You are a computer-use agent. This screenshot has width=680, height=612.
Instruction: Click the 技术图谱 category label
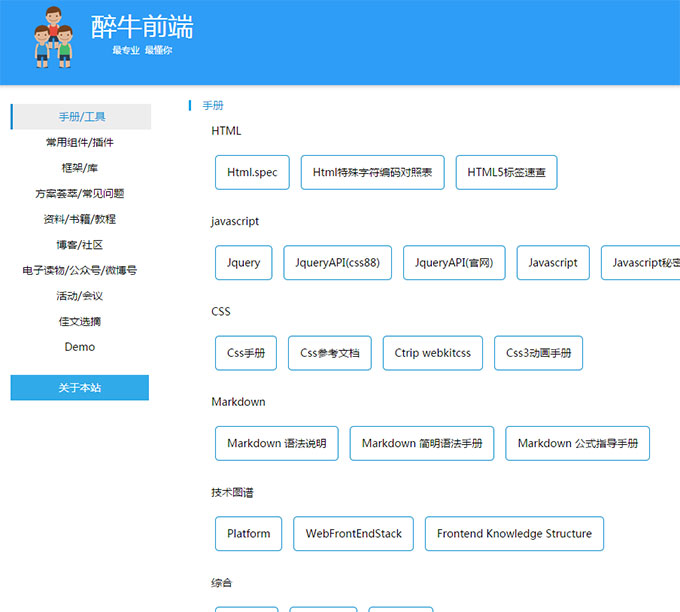232,492
